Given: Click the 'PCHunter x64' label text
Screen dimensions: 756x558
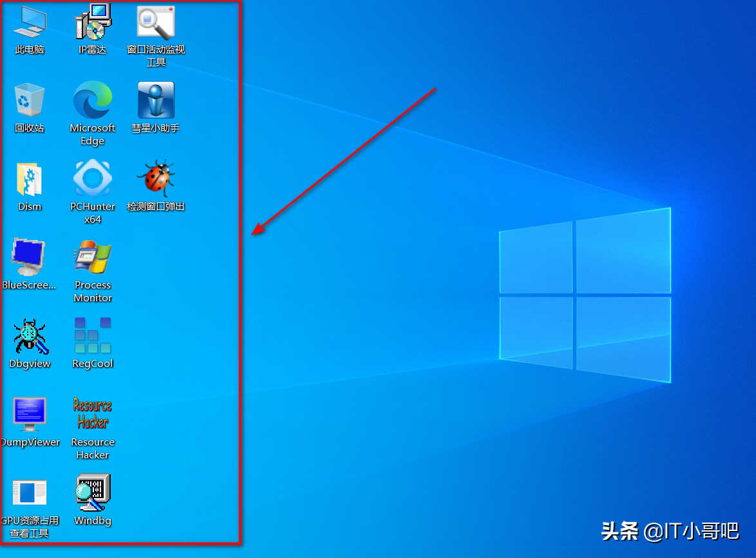Looking at the screenshot, I should tap(93, 213).
